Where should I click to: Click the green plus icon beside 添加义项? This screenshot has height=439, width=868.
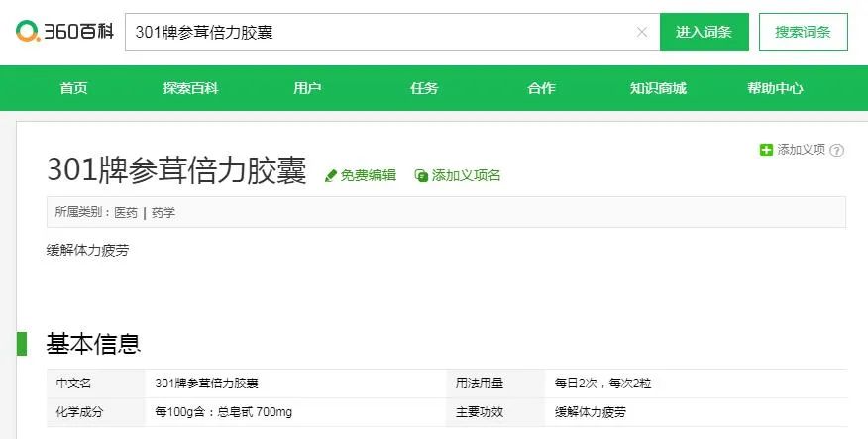click(x=766, y=150)
